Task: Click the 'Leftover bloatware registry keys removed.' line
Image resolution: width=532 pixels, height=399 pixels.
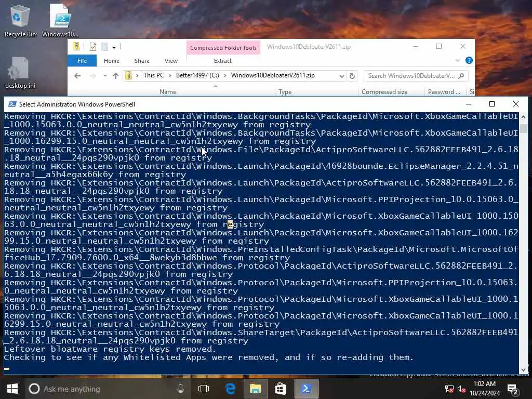Action: click(x=110, y=349)
